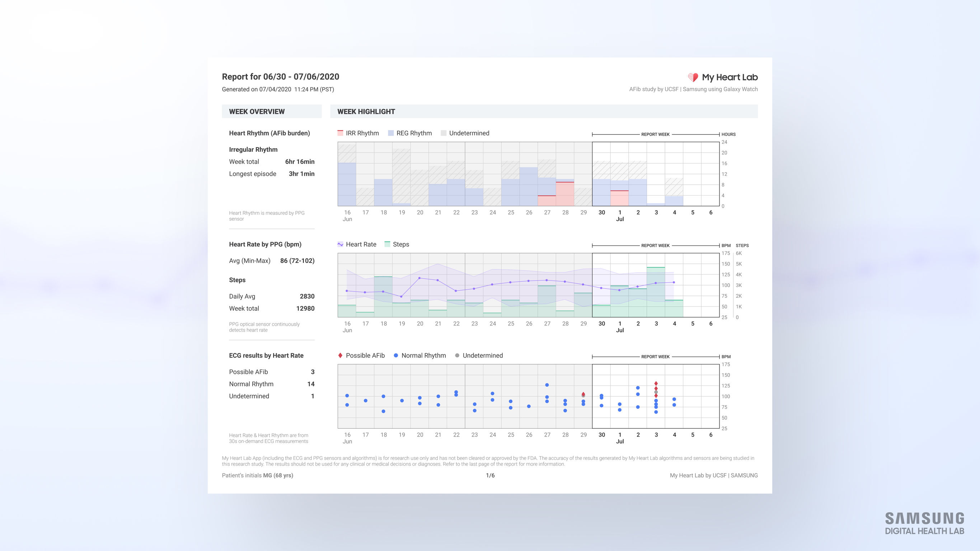
Task: Click the highest blue ECG dot on June 27
Action: [547, 385]
